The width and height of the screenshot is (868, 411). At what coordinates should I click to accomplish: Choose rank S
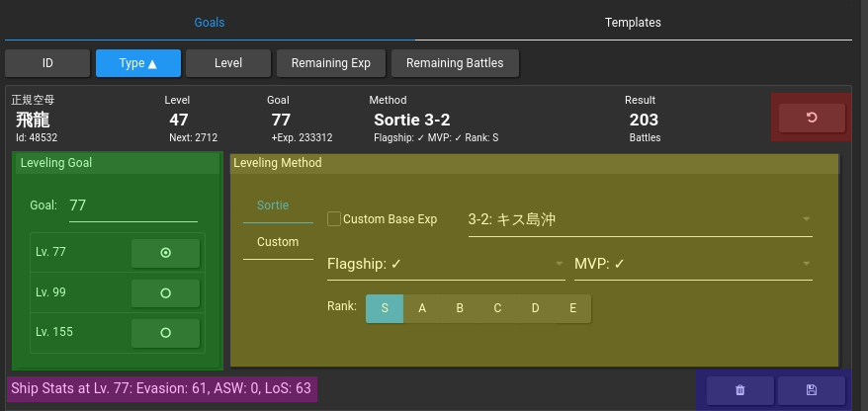[385, 308]
